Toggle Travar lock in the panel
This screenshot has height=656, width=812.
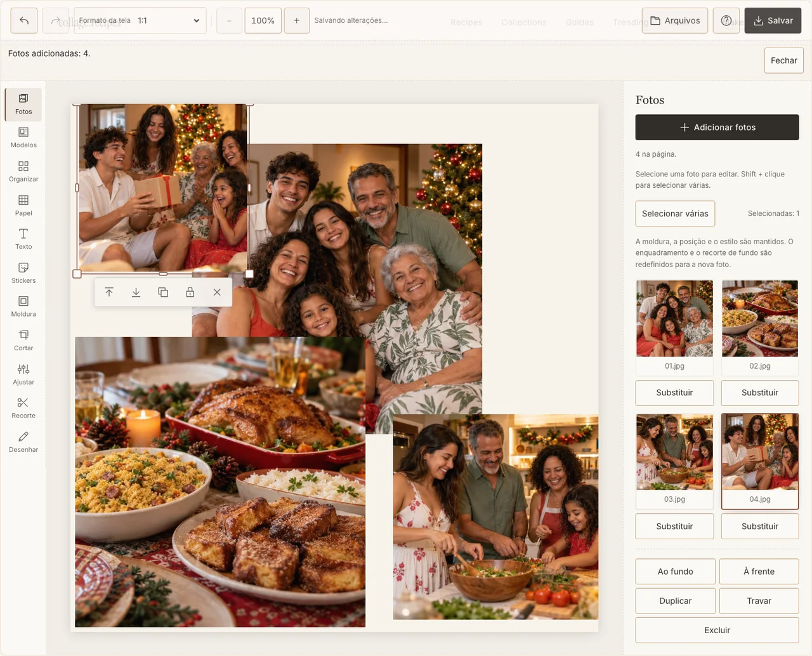(759, 601)
